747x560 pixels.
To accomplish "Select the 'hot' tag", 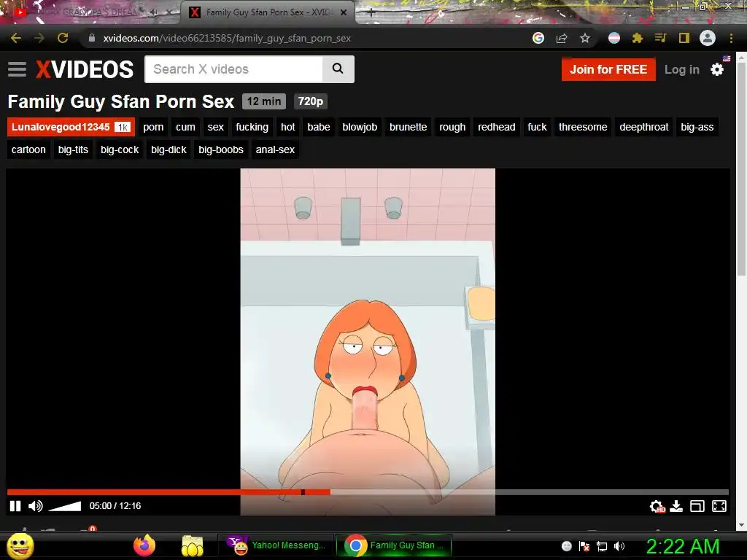I will [287, 127].
